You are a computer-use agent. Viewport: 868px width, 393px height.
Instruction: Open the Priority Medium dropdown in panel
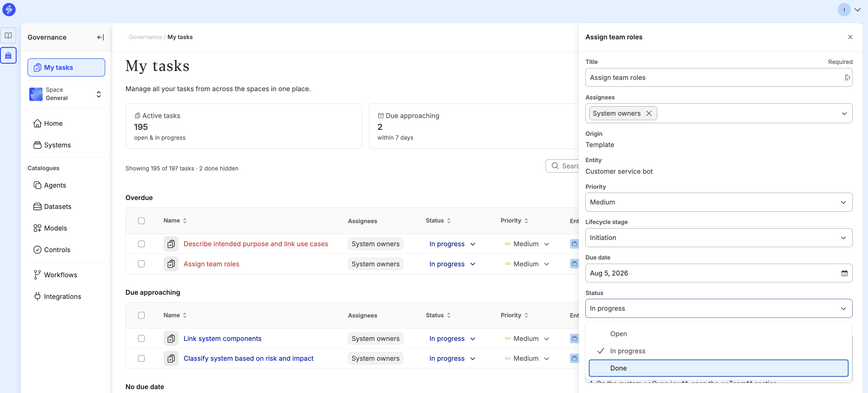coord(719,202)
